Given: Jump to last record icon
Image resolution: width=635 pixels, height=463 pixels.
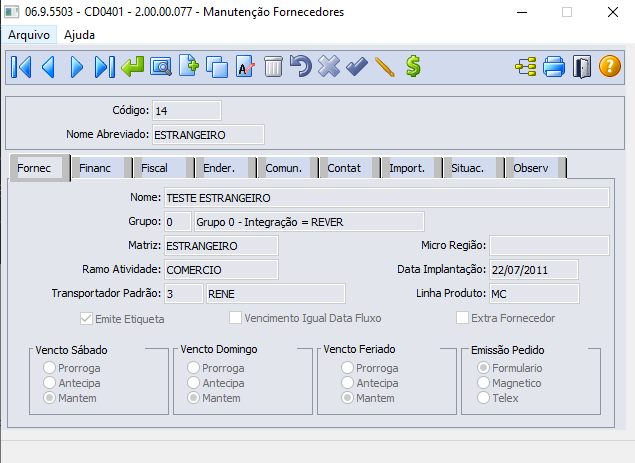Looking at the screenshot, I should pos(104,67).
